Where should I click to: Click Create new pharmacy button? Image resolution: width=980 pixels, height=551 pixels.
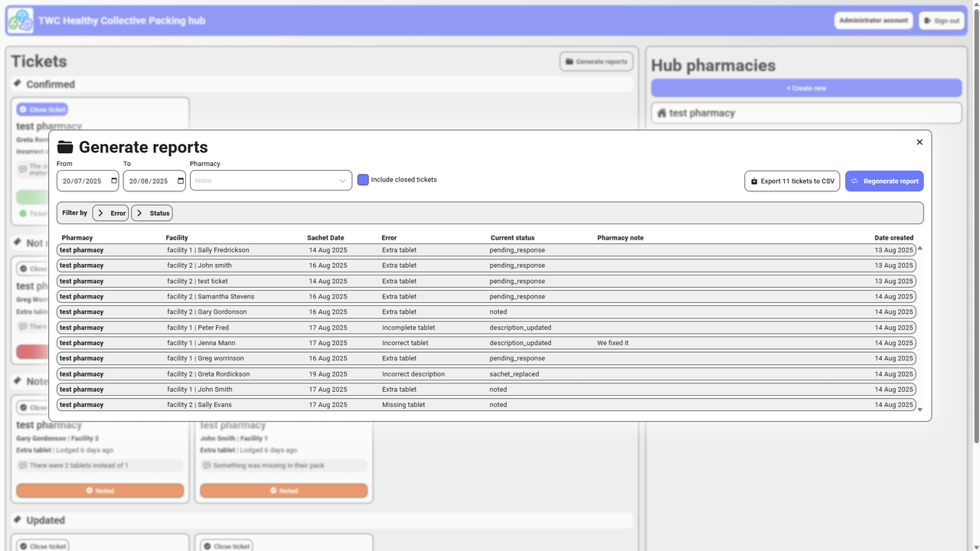point(806,88)
